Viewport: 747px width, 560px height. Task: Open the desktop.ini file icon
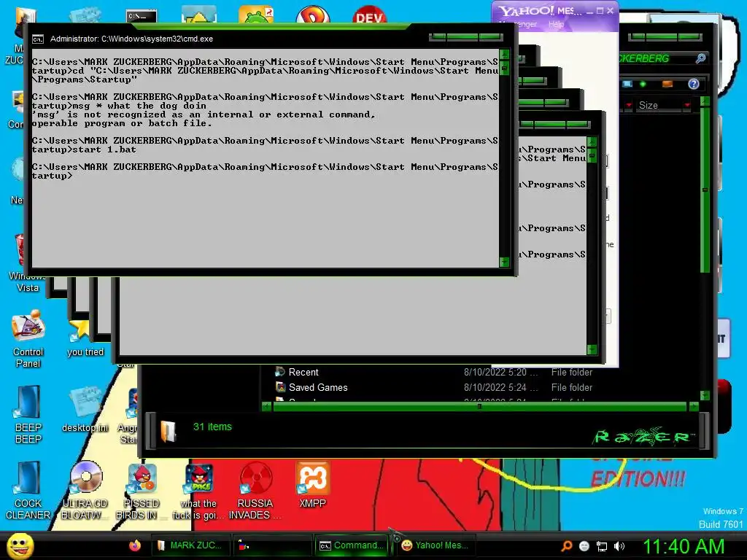point(85,408)
